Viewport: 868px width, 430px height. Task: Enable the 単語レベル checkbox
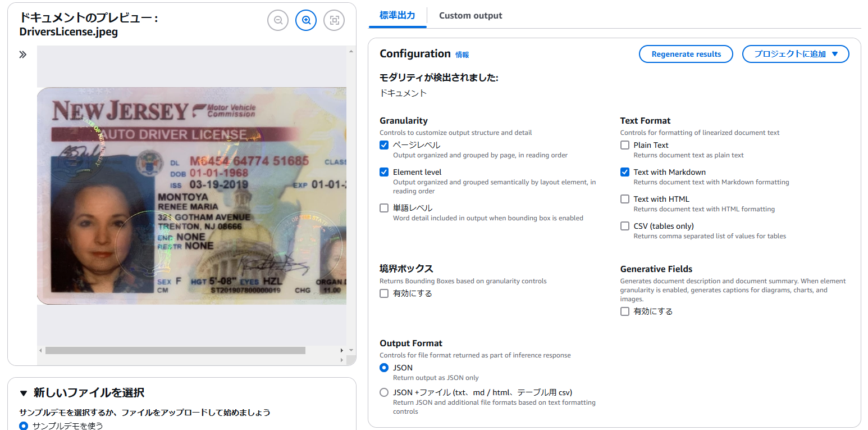point(384,208)
